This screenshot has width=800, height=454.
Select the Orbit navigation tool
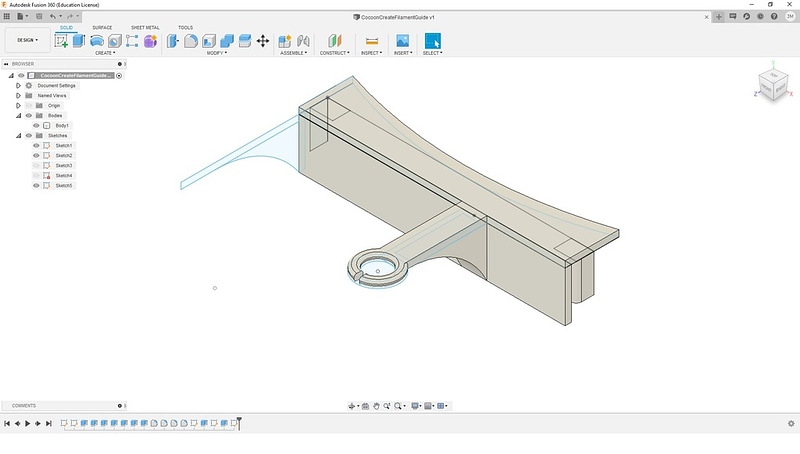[x=352, y=406]
